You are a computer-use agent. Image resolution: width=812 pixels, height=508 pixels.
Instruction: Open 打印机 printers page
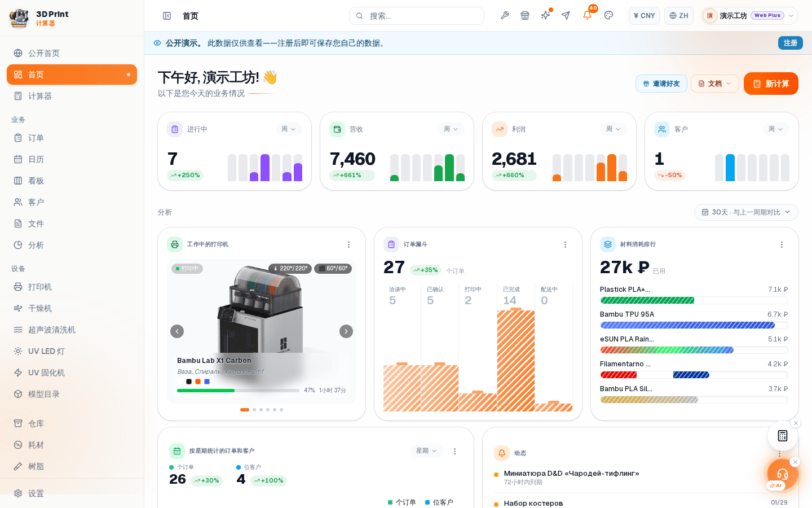[72, 287]
